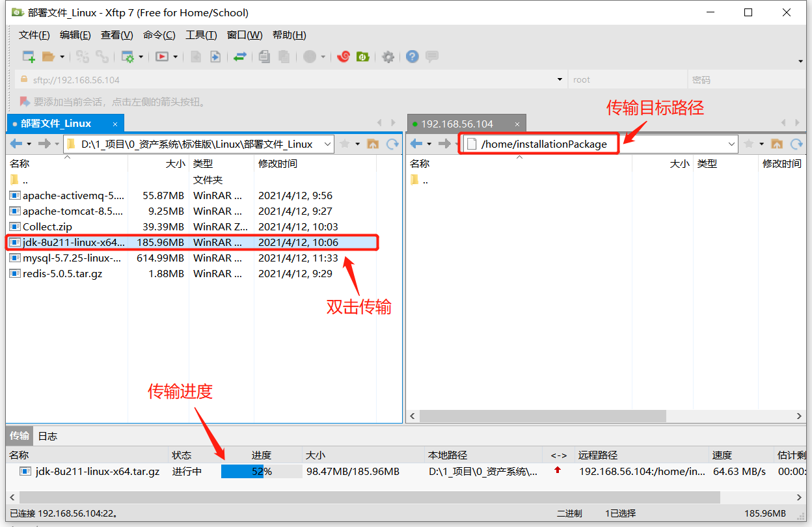Click the local pane favorites star icon

[x=345, y=144]
